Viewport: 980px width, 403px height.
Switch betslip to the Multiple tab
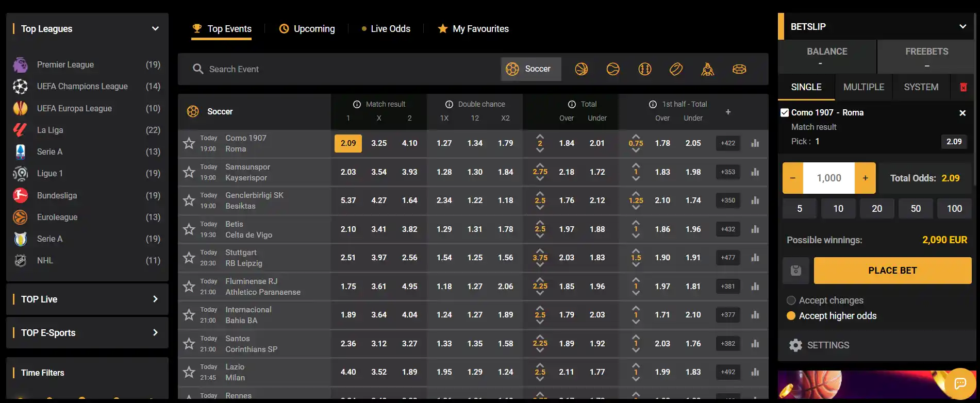click(863, 87)
